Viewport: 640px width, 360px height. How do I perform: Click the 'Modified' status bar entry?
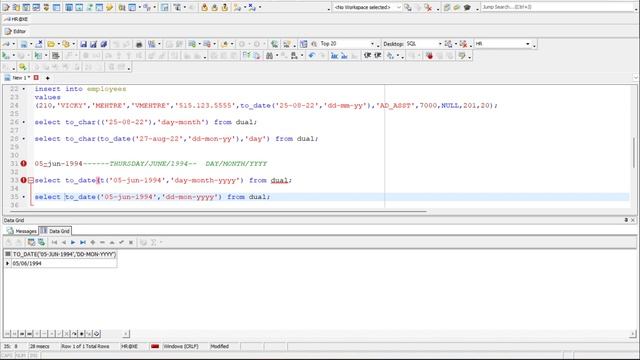220,347
